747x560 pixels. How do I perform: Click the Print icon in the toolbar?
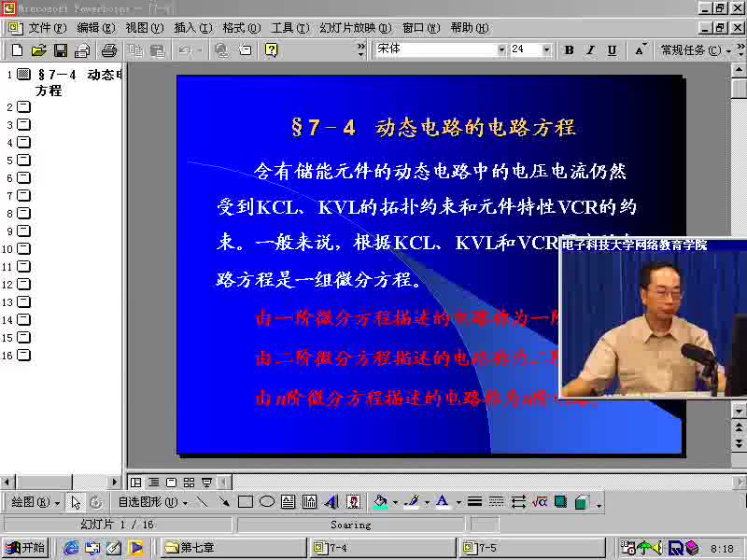(109, 50)
